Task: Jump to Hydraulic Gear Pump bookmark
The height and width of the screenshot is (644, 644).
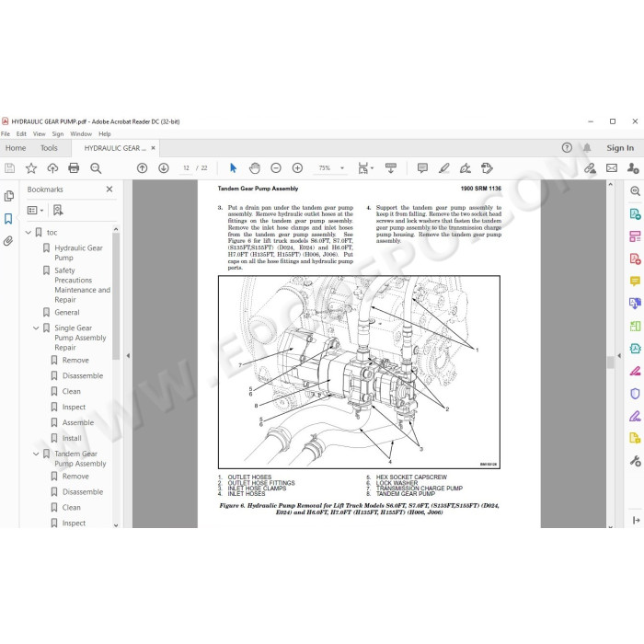Action: click(x=78, y=253)
